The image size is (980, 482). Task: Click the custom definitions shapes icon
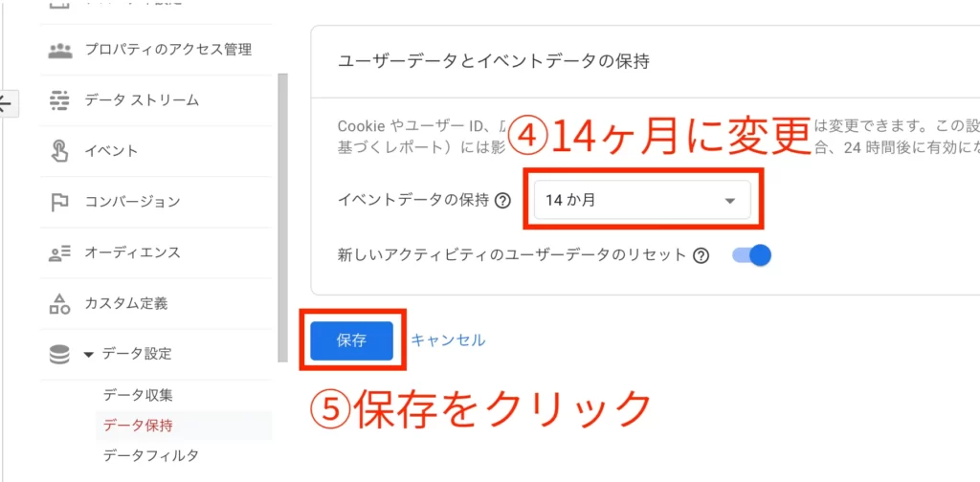pos(59,304)
